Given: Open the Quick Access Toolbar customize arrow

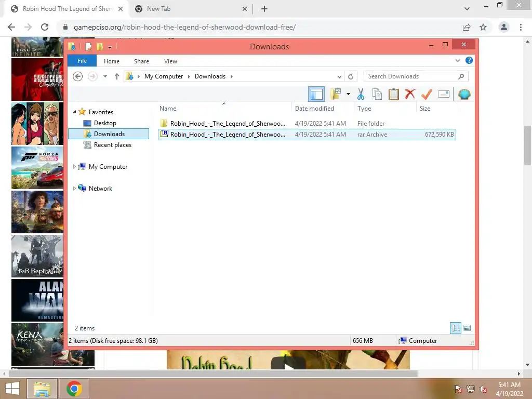Looking at the screenshot, I should point(110,47).
